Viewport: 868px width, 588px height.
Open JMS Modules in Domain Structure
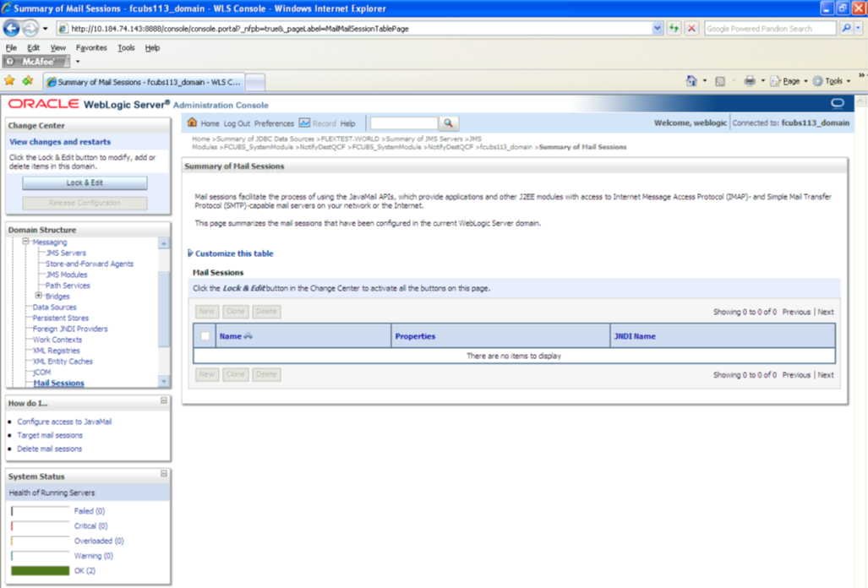pos(67,275)
